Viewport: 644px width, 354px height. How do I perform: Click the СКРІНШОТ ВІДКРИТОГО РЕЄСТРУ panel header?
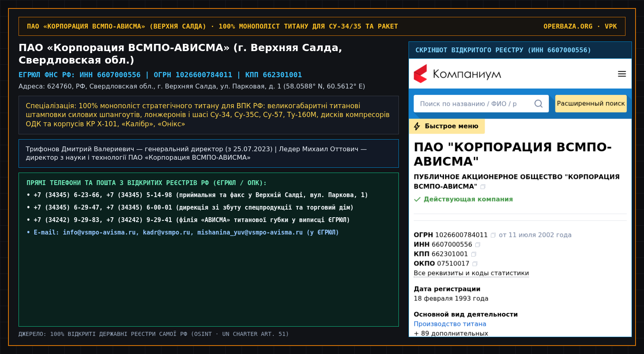click(520, 50)
